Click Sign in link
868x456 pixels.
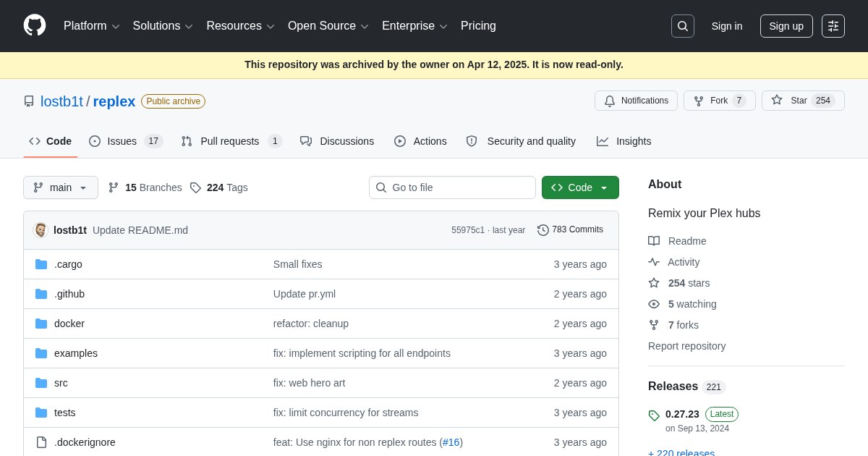coord(727,26)
